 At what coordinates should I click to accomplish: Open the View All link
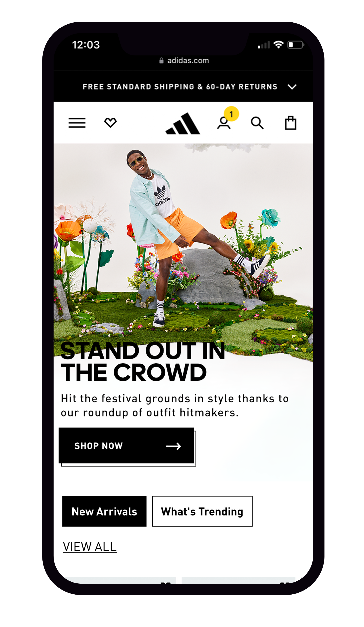(90, 547)
